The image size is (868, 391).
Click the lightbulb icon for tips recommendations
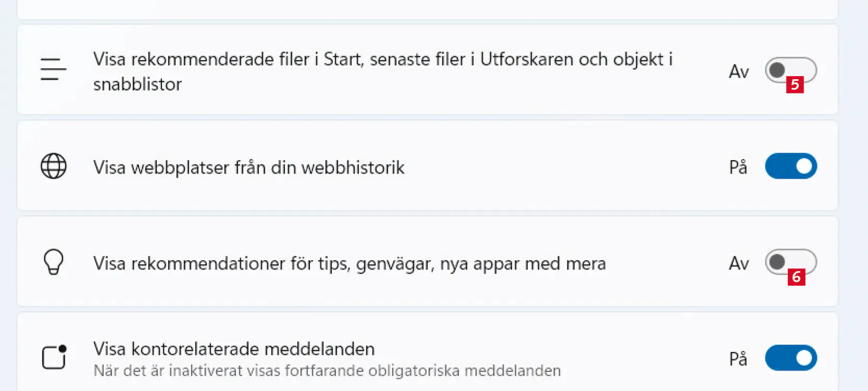[54, 262]
